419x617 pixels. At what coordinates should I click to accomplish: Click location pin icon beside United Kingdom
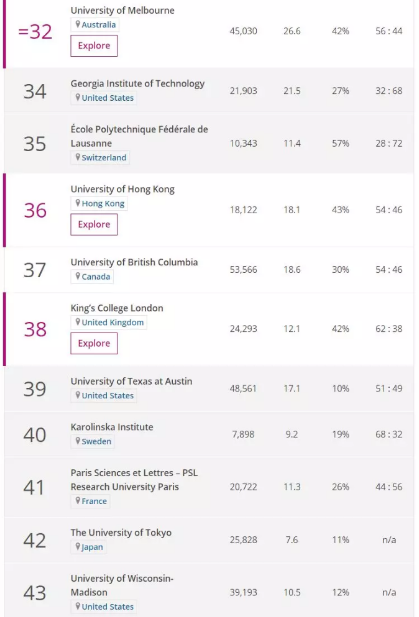78,322
